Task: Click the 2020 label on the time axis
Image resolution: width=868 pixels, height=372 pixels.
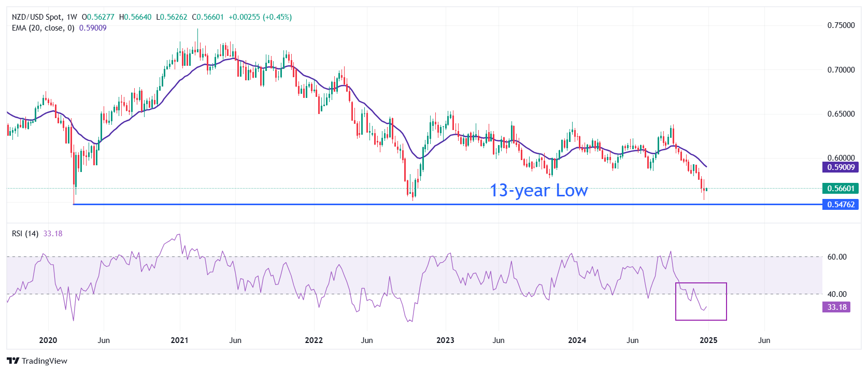Action: point(48,340)
